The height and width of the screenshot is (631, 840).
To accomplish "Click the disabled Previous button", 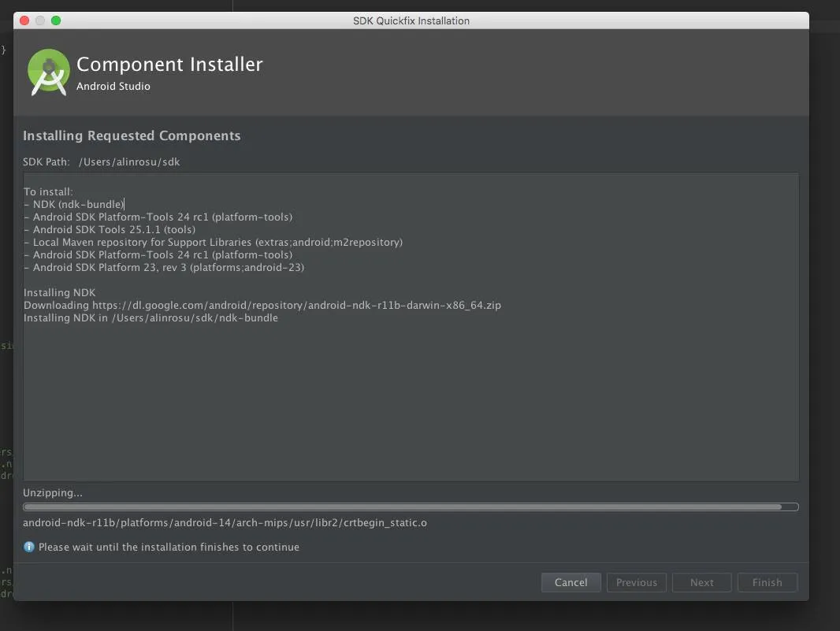I will (x=637, y=582).
